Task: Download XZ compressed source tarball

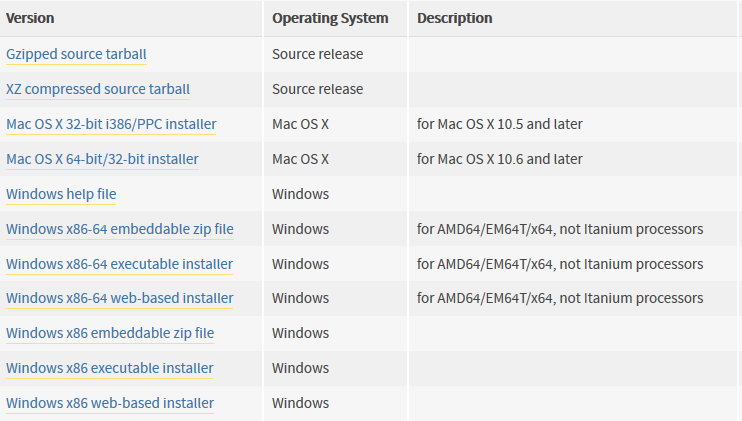Action: pyautogui.click(x=98, y=89)
